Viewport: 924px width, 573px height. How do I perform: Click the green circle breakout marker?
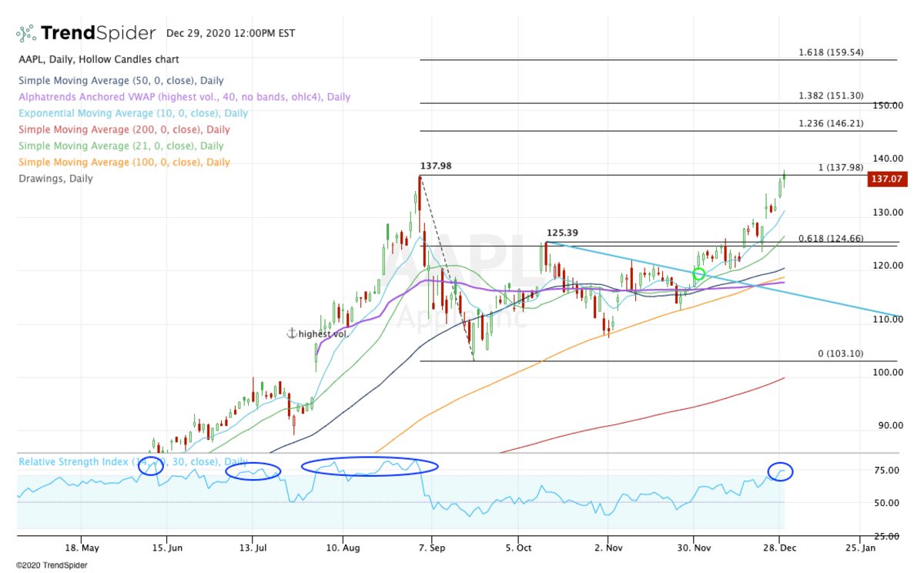coord(699,273)
